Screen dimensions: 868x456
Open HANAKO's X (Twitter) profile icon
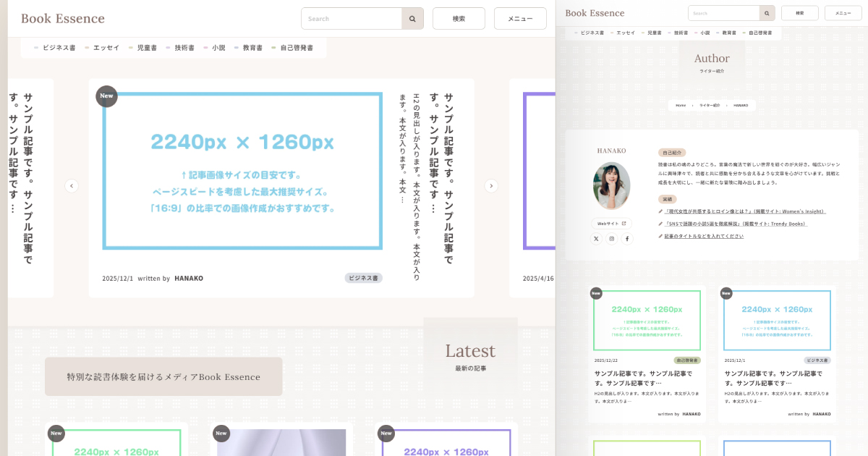pyautogui.click(x=596, y=238)
